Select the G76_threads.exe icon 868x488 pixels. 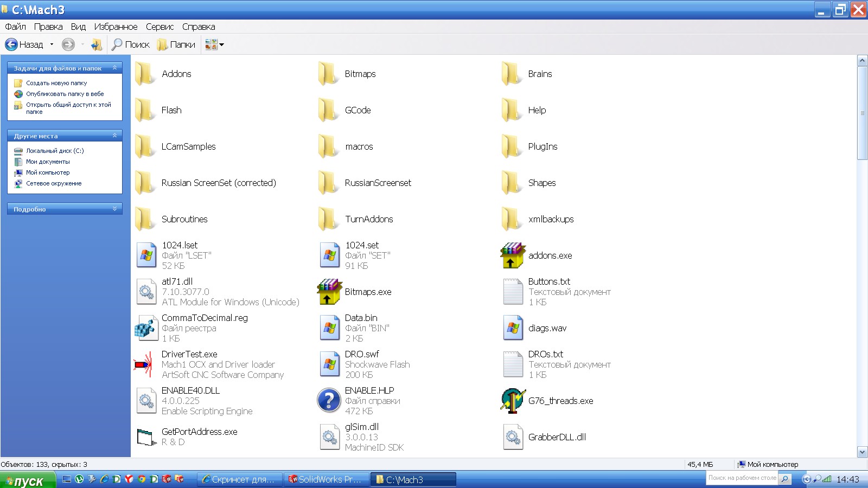pos(513,401)
